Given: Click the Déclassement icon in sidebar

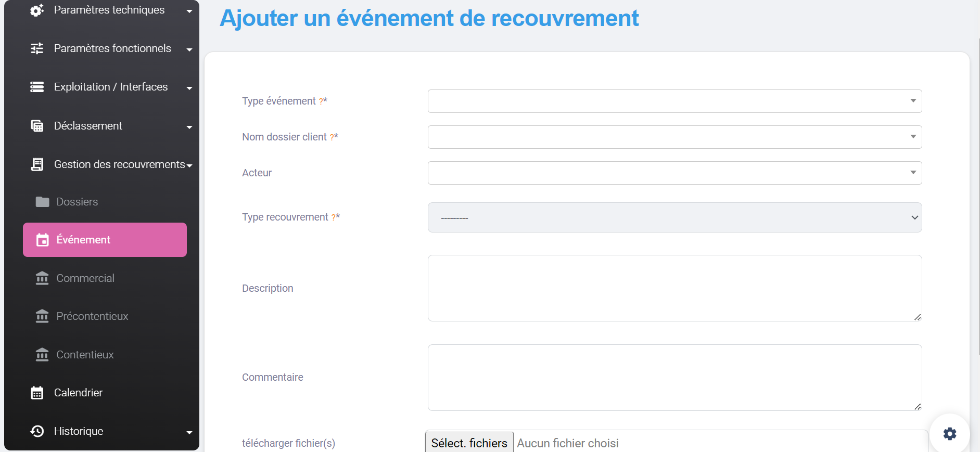Looking at the screenshot, I should [x=37, y=126].
